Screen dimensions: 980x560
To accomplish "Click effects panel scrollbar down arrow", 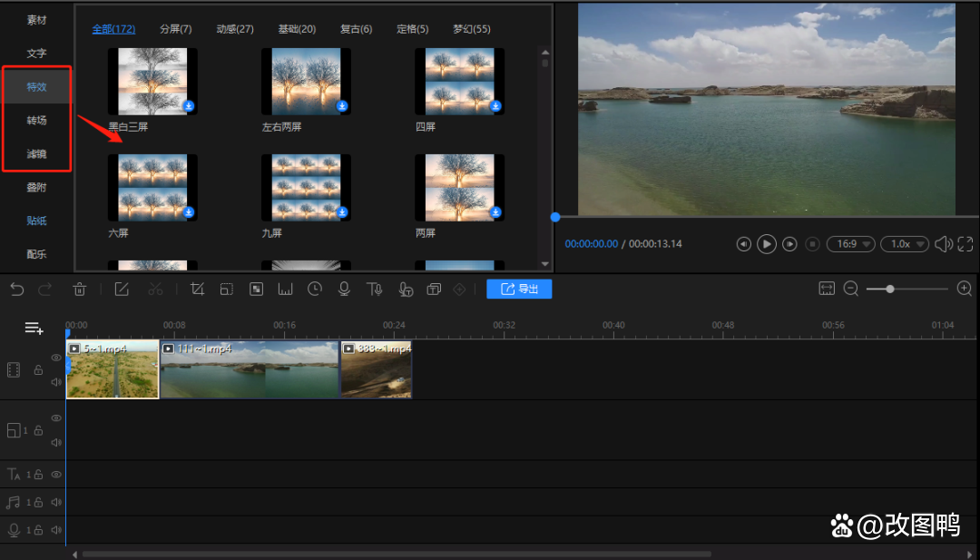I will point(545,264).
